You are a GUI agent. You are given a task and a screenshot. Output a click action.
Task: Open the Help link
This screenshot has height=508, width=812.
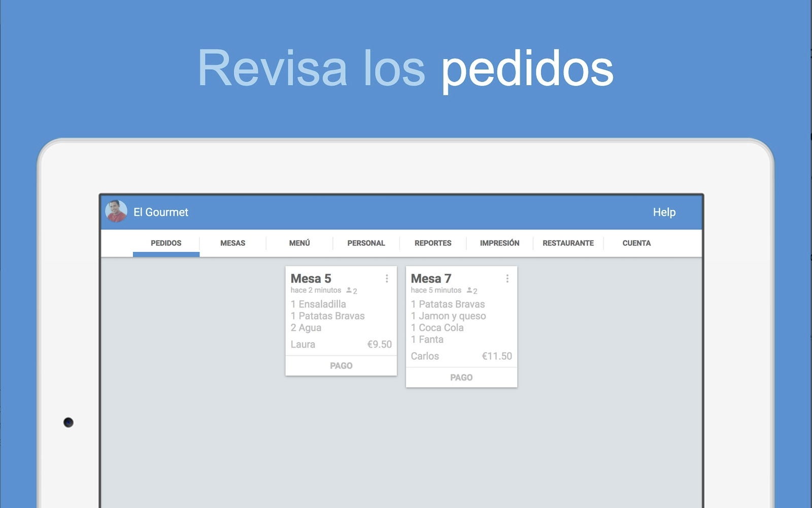(665, 212)
